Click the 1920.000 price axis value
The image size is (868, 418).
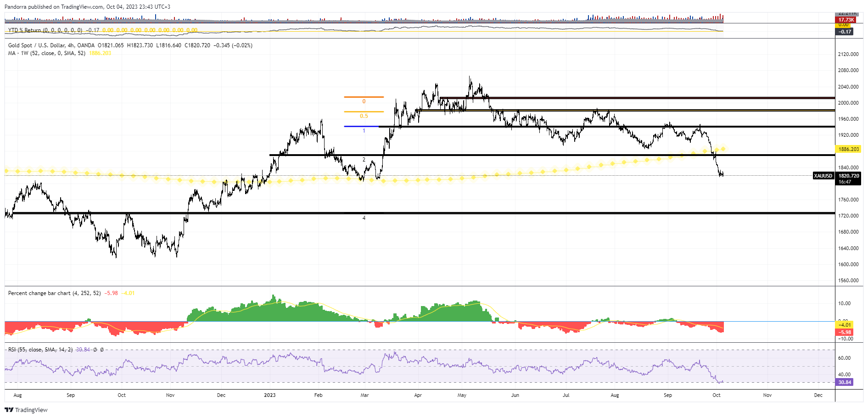[x=848, y=135]
